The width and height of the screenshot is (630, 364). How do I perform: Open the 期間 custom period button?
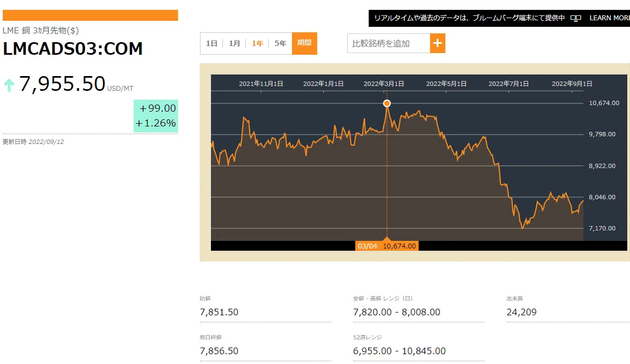(304, 43)
